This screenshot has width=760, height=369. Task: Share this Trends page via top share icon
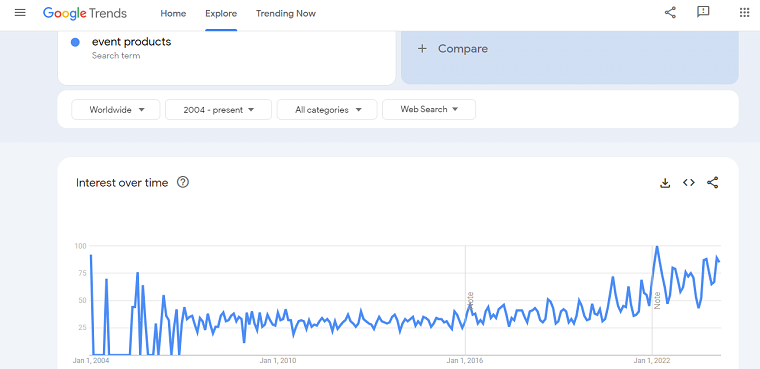[670, 13]
